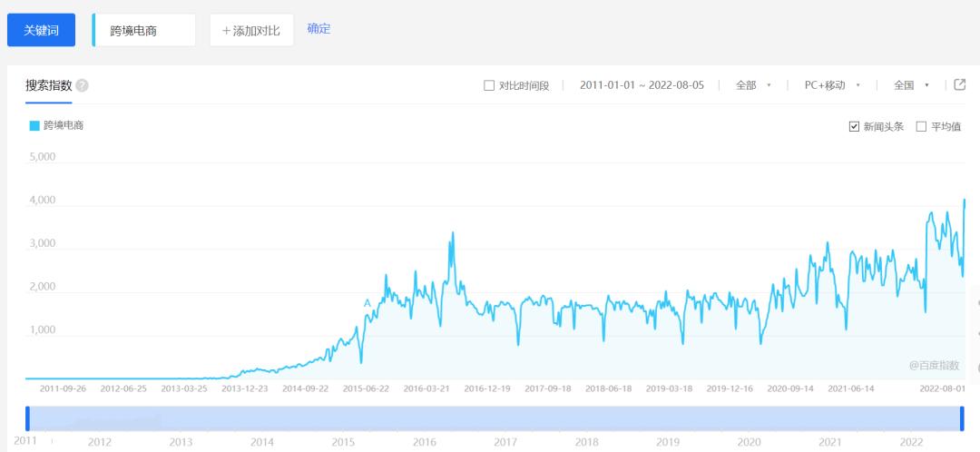Open the 全部 time range dropdown
This screenshot has width=980, height=452.
[x=752, y=85]
